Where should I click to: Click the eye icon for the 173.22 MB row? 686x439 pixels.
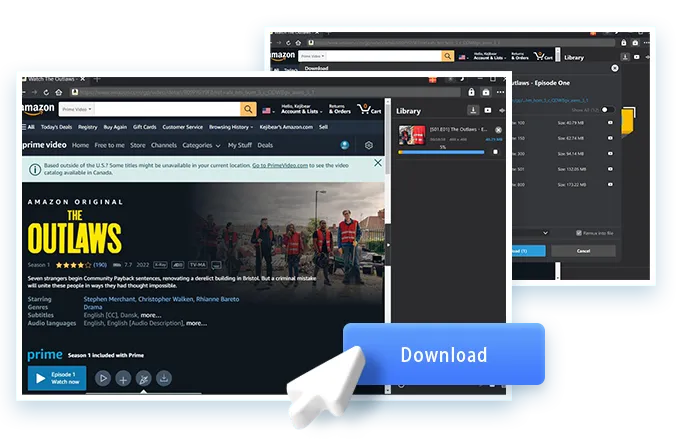pyautogui.click(x=610, y=185)
